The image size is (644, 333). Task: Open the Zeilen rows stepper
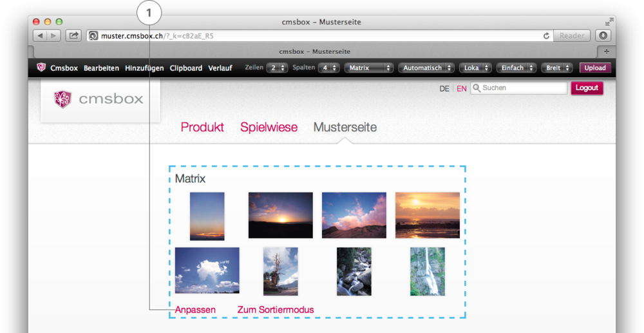[277, 68]
